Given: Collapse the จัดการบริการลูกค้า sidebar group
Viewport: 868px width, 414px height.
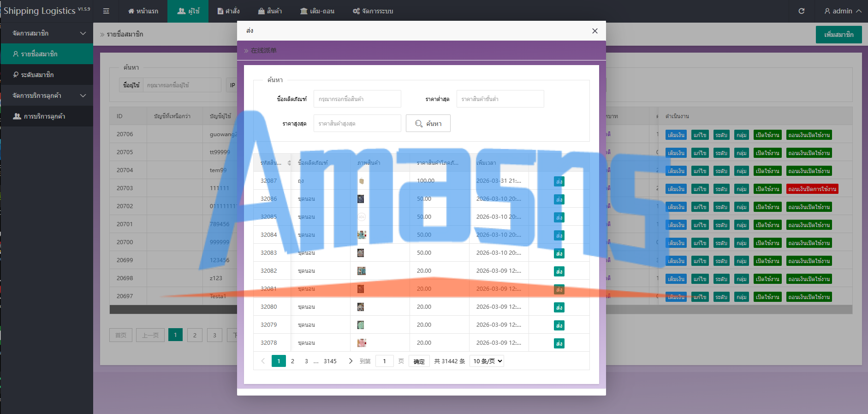Looking at the screenshot, I should pyautogui.click(x=47, y=96).
